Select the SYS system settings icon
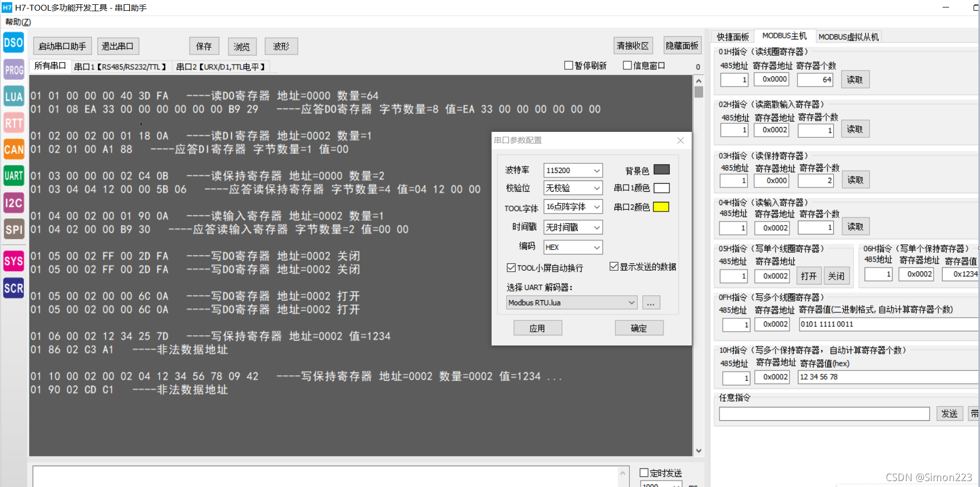The height and width of the screenshot is (487, 980). pyautogui.click(x=13, y=261)
